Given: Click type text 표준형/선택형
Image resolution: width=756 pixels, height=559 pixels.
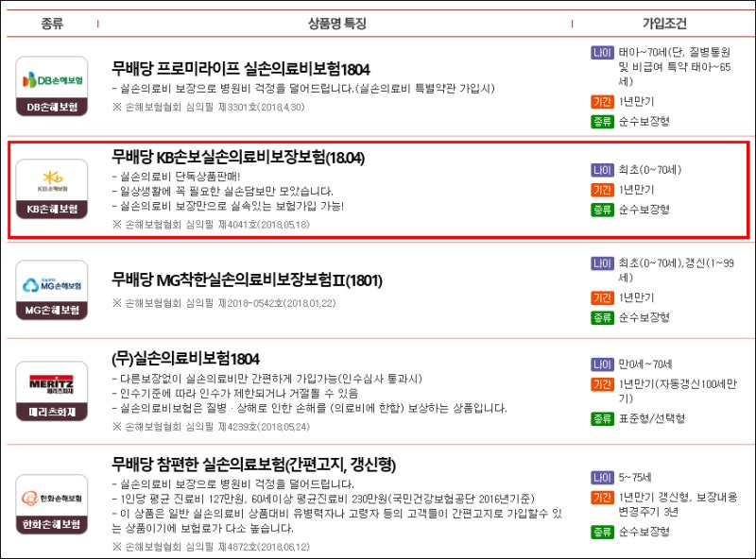Looking at the screenshot, I should coord(652,418).
